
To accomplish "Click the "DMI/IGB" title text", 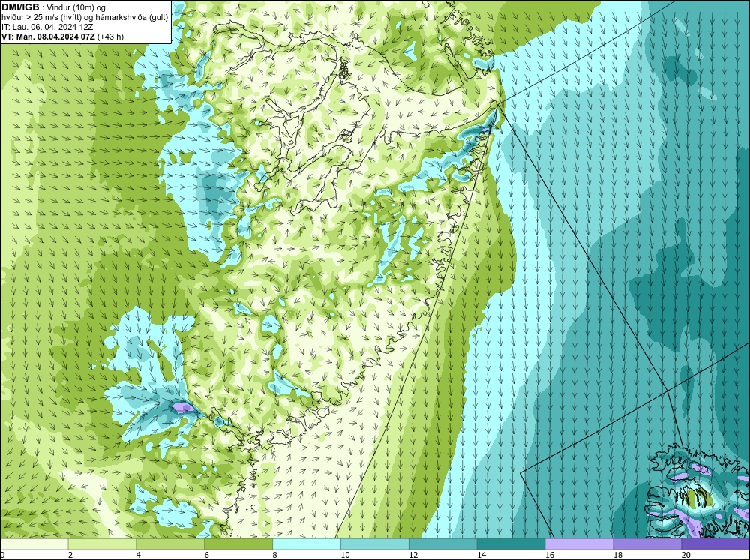I will (20, 7).
